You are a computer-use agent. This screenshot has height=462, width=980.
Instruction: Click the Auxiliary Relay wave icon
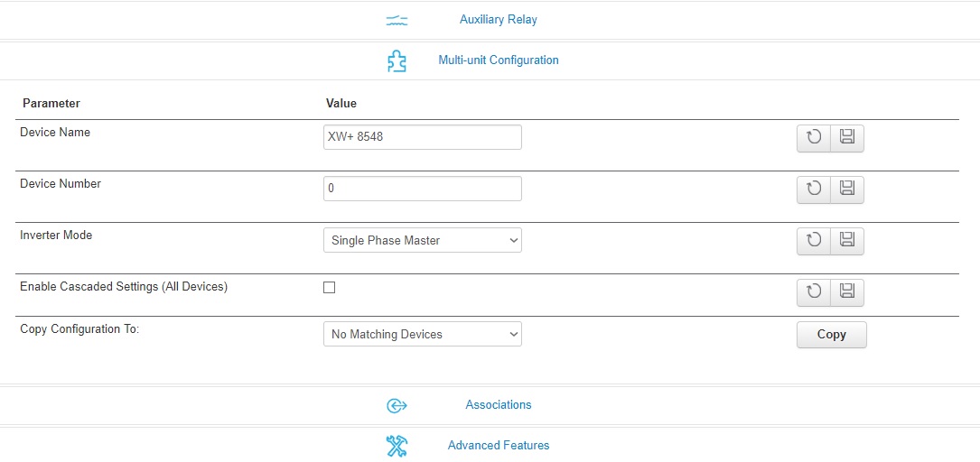point(397,20)
